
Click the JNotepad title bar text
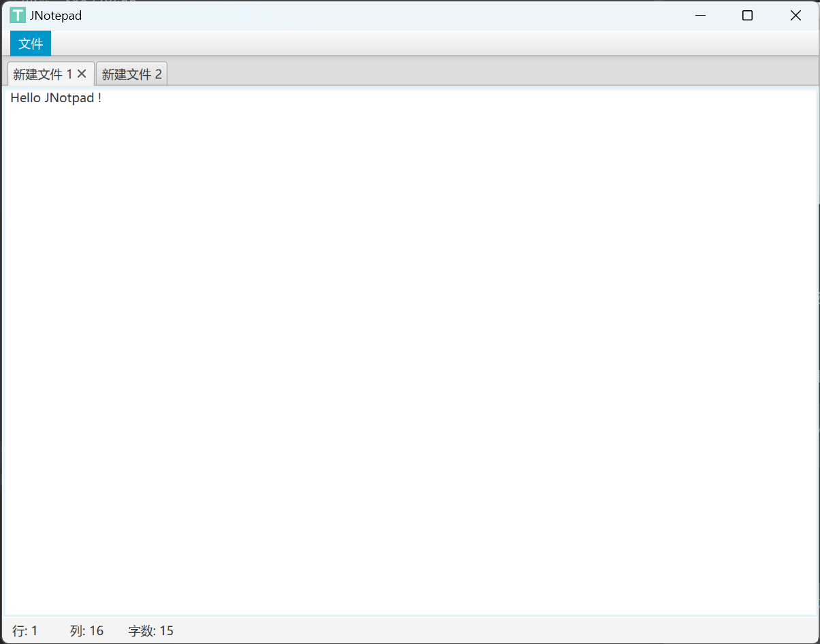[x=54, y=15]
